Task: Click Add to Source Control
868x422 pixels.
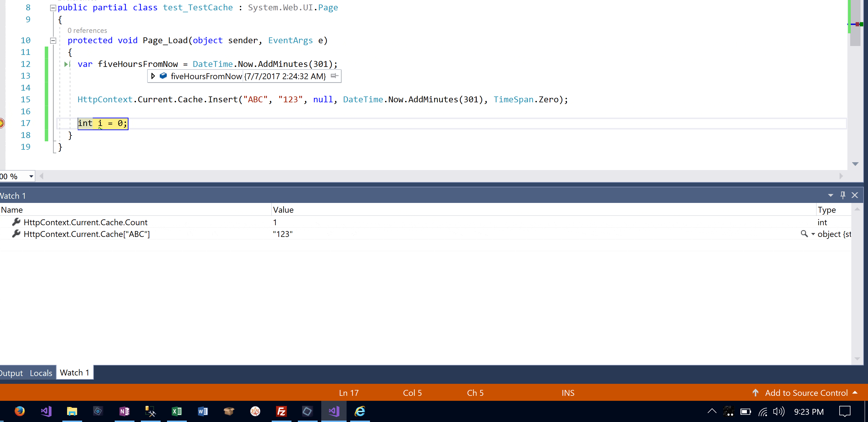Action: coord(806,393)
